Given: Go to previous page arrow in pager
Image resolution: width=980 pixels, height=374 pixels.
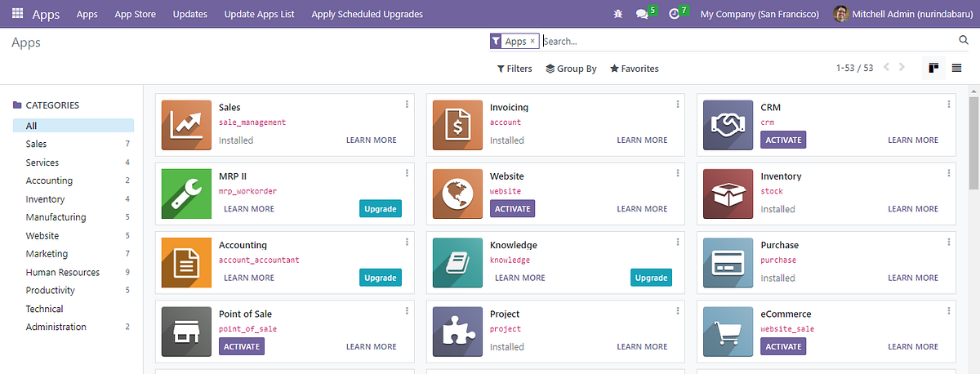Looking at the screenshot, I should coord(887,68).
